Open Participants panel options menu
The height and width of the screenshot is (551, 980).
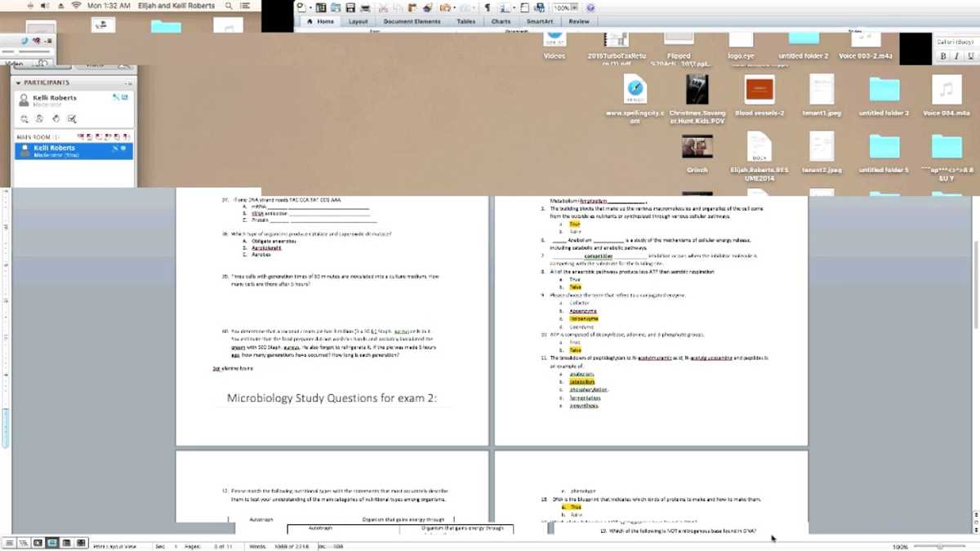tap(128, 83)
